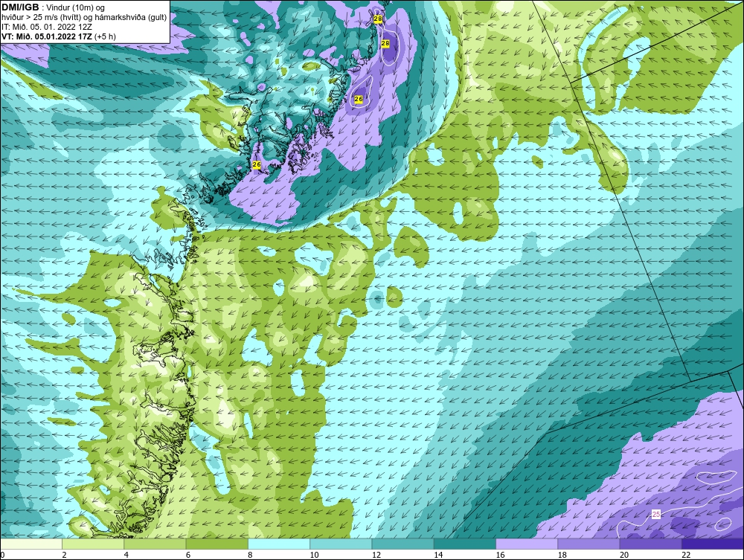Image resolution: width=744 pixels, height=560 pixels.
Task: Pick the darkest 22+ m/s legend swatch
Action: coord(712,544)
